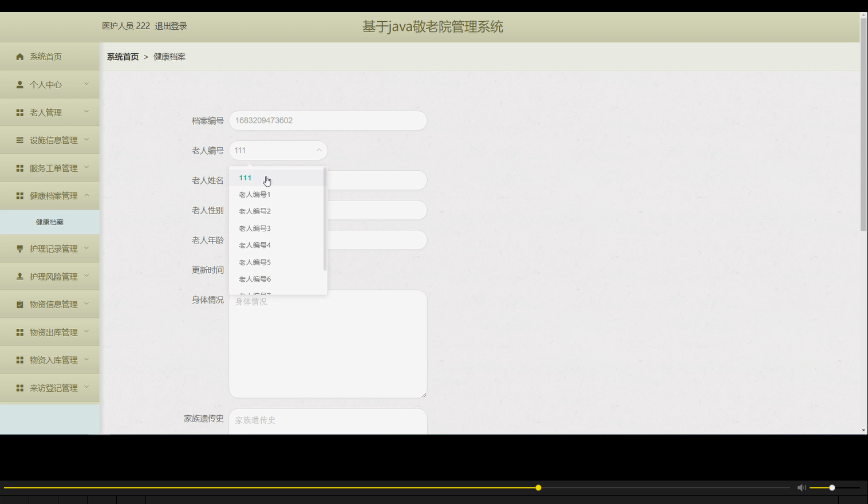The image size is (868, 504).
Task: Click the grid icon beside 物资出库管理
Action: coord(20,332)
